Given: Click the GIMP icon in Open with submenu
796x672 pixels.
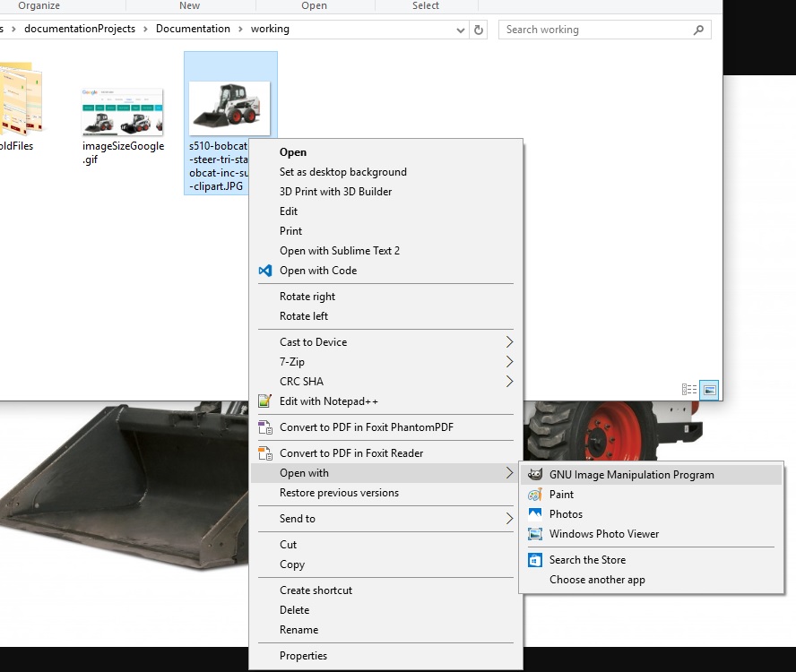Looking at the screenshot, I should [x=535, y=475].
